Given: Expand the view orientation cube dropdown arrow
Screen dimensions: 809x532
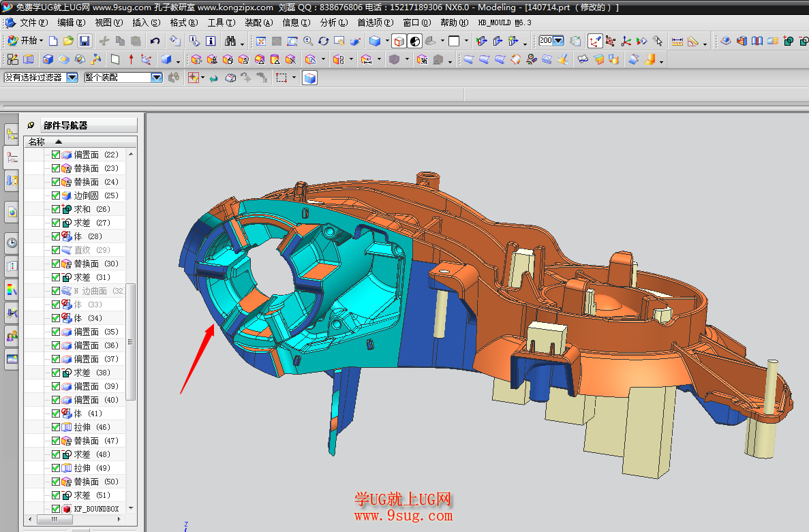Looking at the screenshot, I should pyautogui.click(x=387, y=42).
